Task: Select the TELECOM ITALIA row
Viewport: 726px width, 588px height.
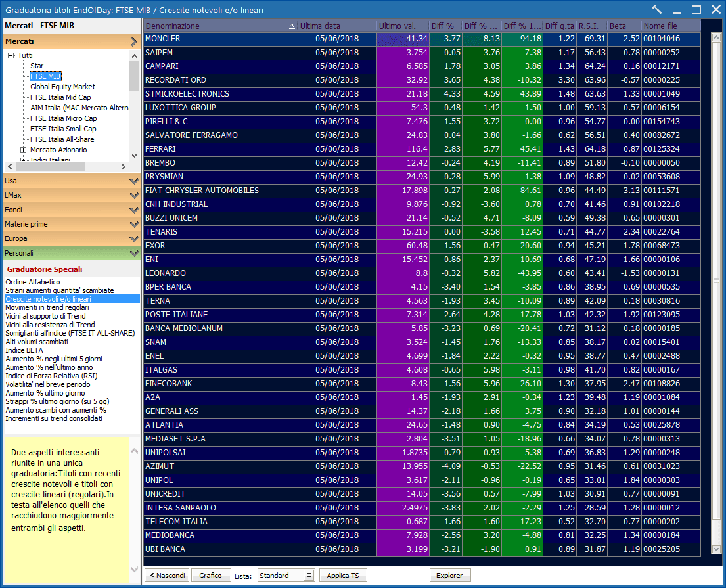Action: (x=422, y=522)
